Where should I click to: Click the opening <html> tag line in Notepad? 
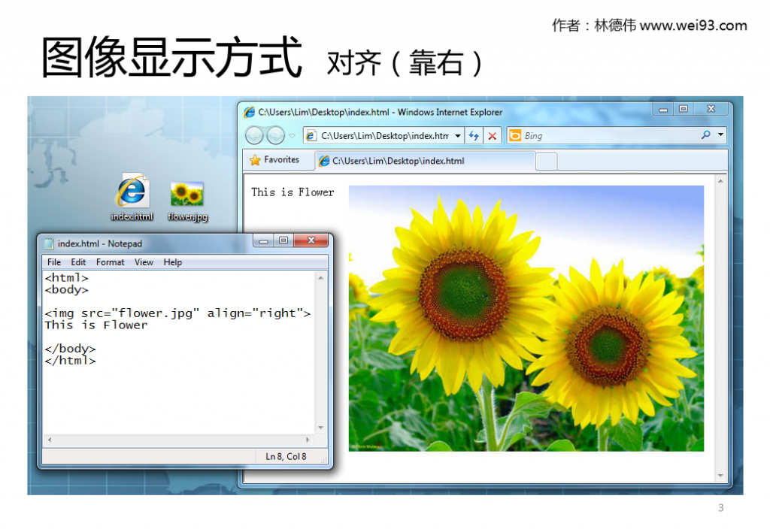pos(66,278)
